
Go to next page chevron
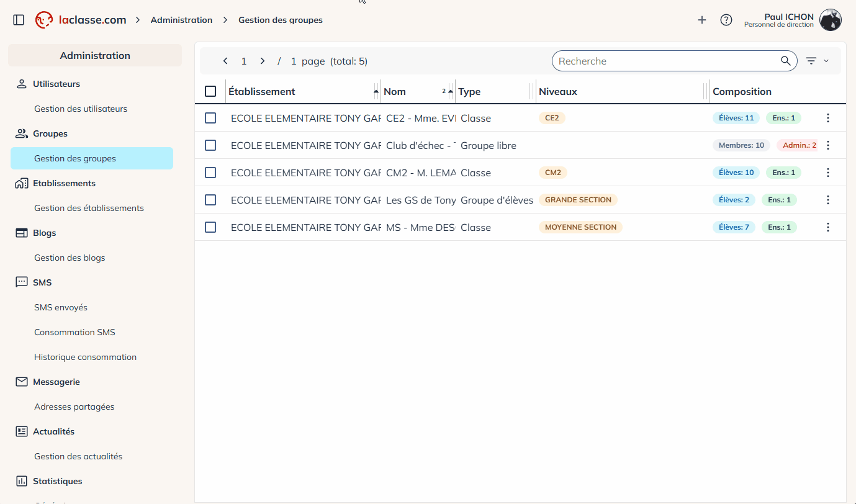[x=263, y=61]
